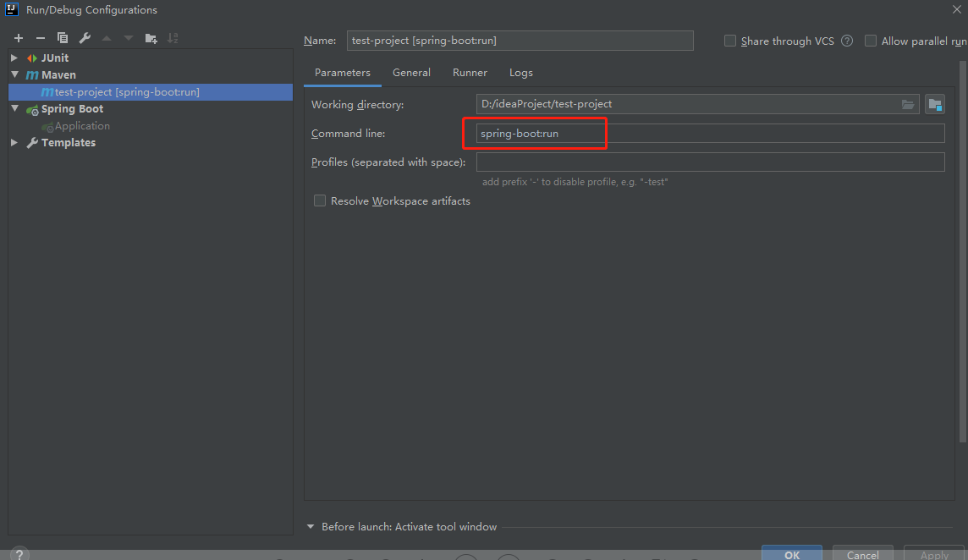Enable Share through VCS checkbox
Viewport: 968px width, 560px height.
(729, 41)
